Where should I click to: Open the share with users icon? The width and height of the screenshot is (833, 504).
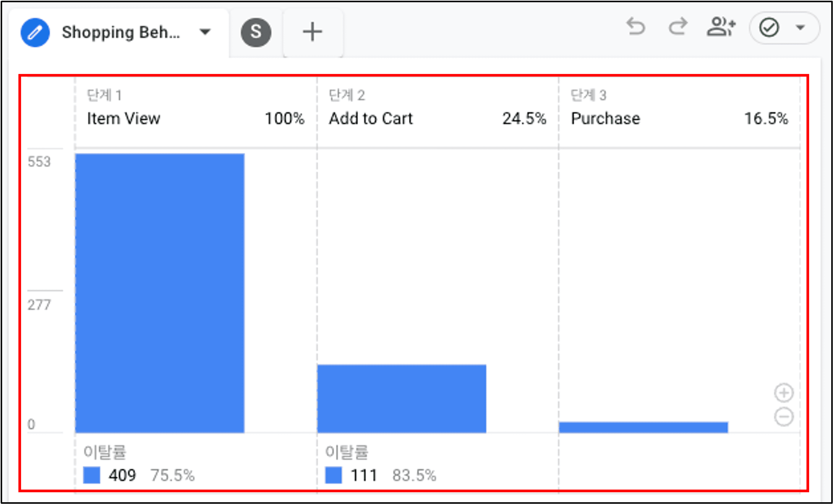click(721, 27)
